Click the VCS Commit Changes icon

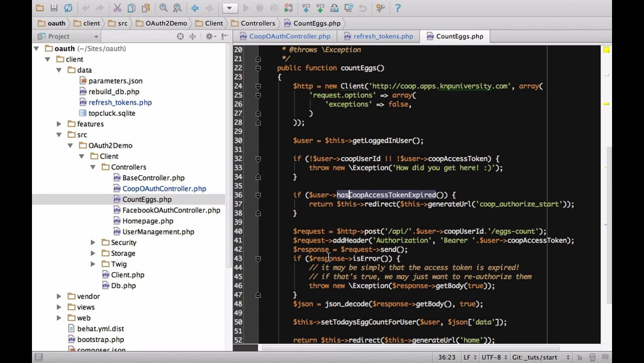320,8
